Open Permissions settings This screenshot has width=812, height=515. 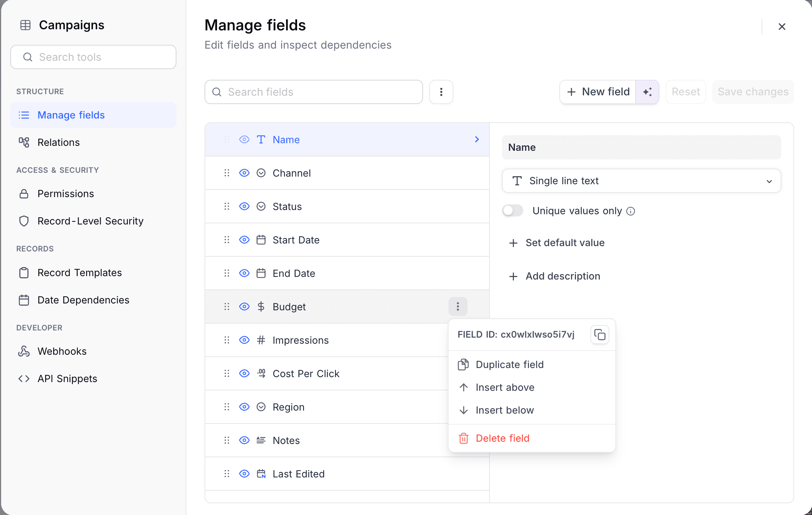click(93, 194)
